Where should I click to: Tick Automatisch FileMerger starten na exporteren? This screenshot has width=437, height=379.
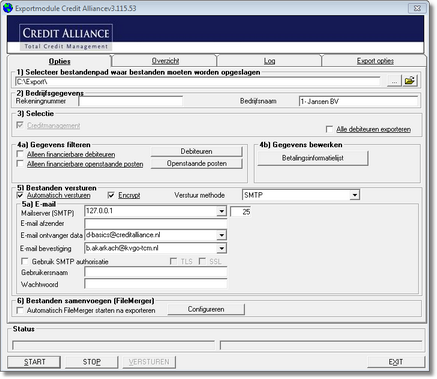point(20,310)
